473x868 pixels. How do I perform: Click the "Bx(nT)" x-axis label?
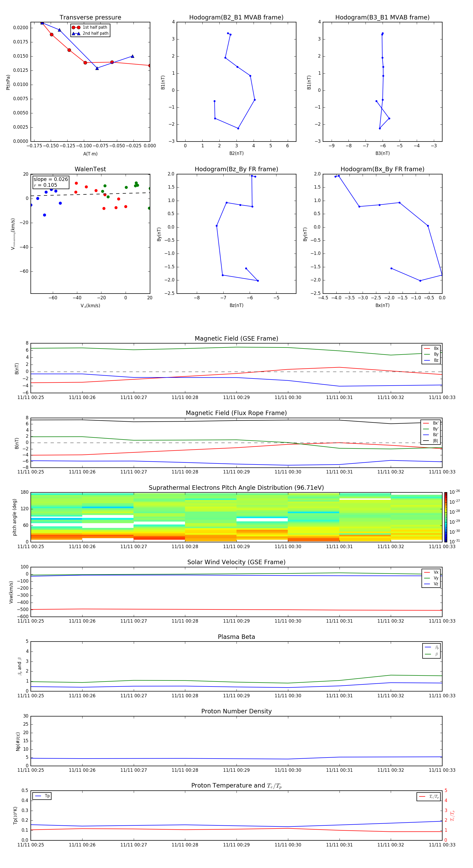tap(382, 305)
